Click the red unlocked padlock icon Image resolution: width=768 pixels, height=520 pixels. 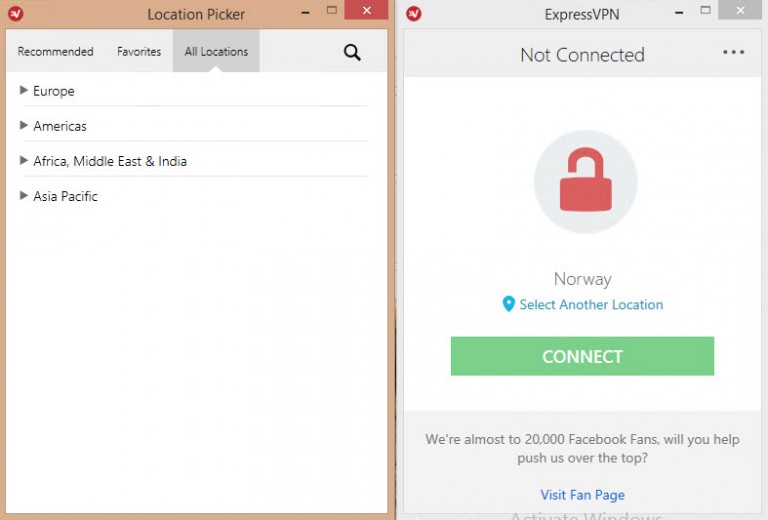[x=585, y=180]
